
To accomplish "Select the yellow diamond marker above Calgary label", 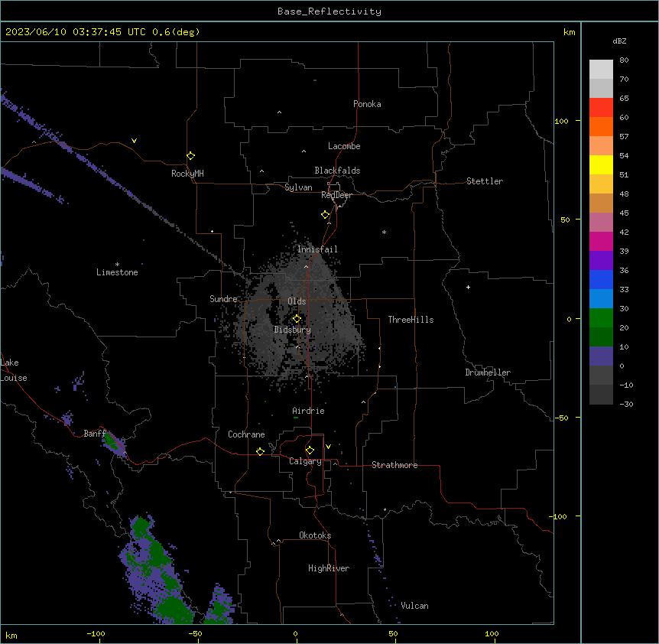I will click(x=310, y=450).
